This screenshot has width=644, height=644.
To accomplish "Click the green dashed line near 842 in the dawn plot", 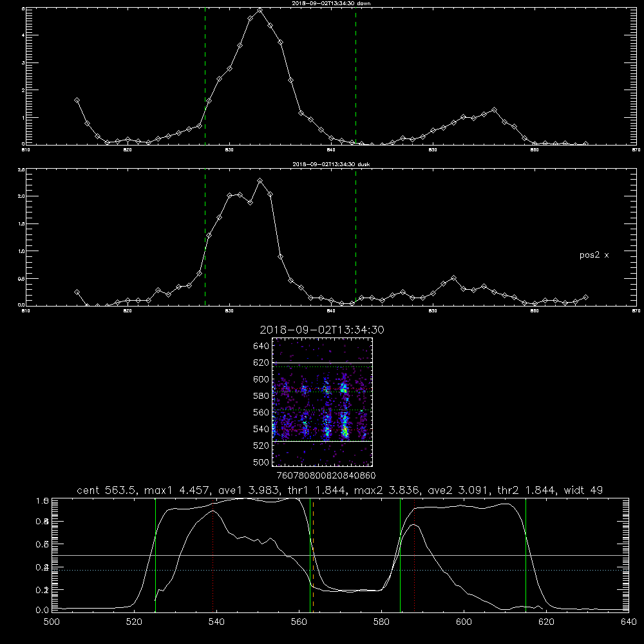I will pos(355,78).
